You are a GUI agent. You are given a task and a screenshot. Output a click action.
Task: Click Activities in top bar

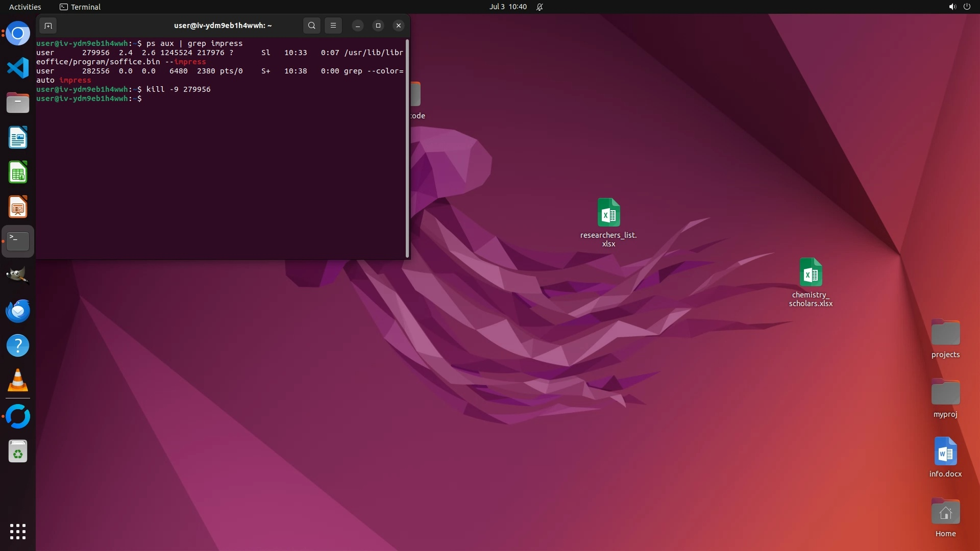25,7
